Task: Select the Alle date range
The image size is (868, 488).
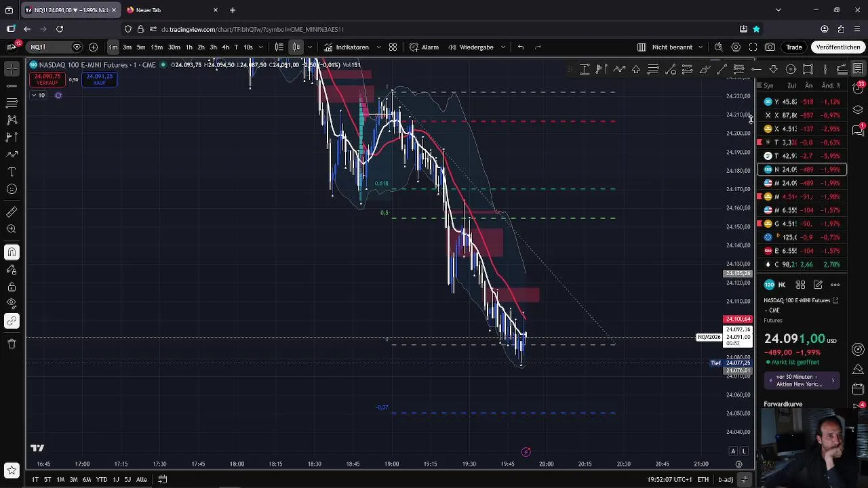Action: tap(142, 479)
